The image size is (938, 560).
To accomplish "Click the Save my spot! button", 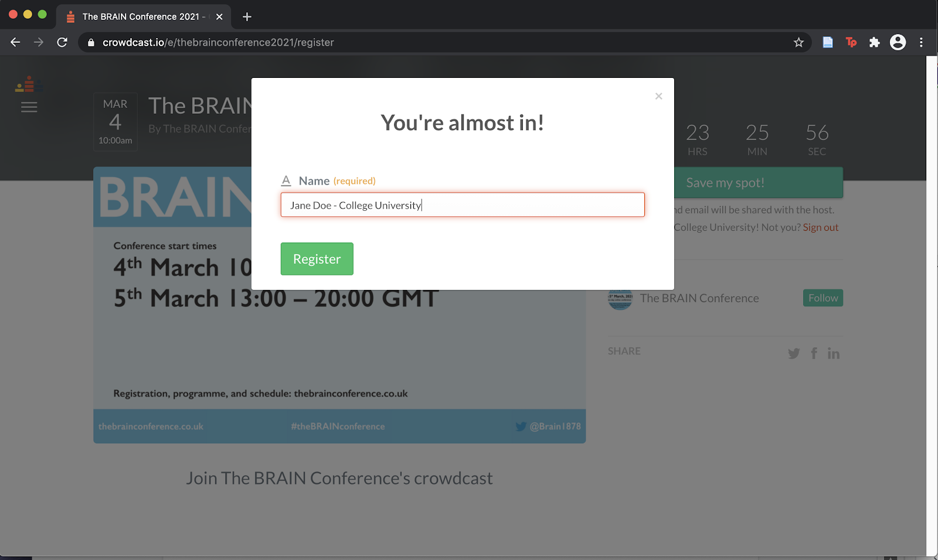I will click(759, 183).
